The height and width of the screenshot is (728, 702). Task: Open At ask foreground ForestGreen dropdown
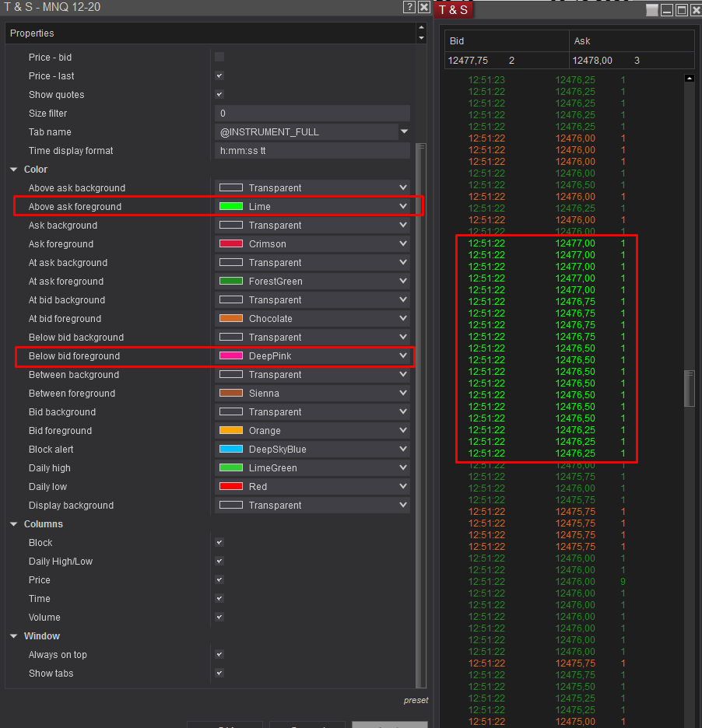312,282
